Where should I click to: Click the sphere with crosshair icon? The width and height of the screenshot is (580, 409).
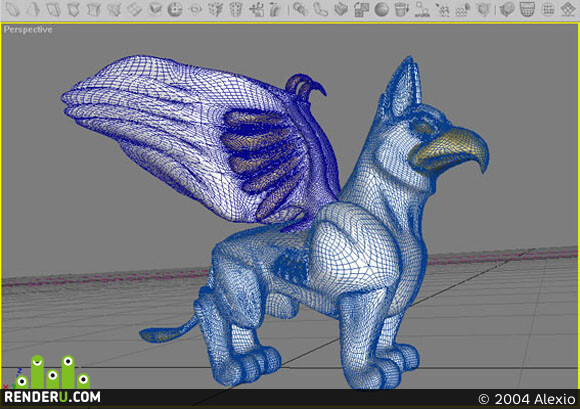[x=175, y=9]
